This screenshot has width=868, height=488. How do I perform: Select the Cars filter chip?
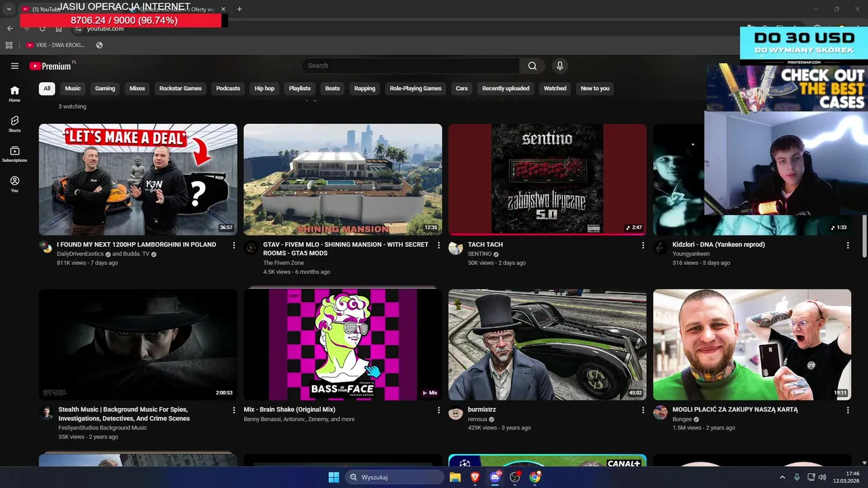[x=462, y=88]
